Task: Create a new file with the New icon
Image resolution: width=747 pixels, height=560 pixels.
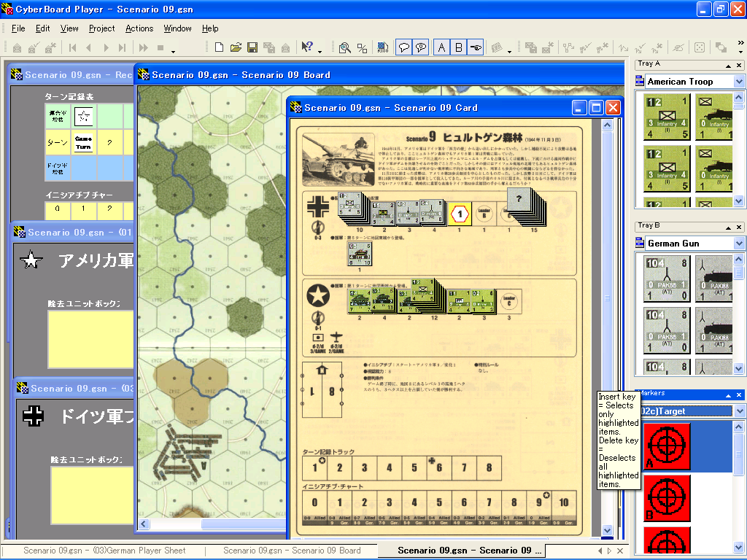Action: click(x=219, y=47)
